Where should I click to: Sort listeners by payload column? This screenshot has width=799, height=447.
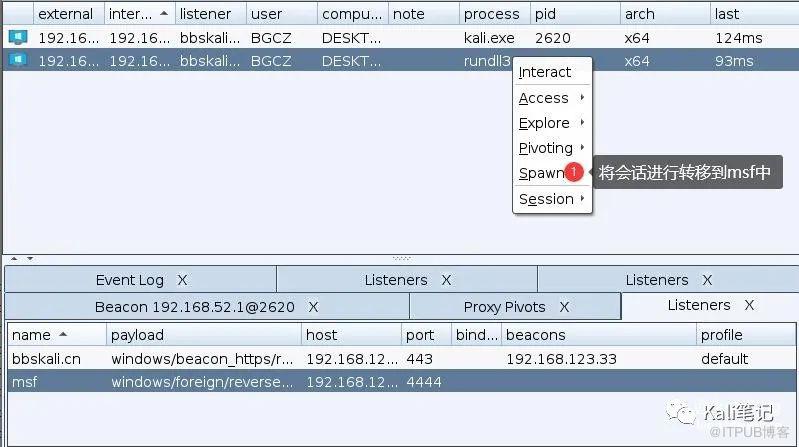click(x=204, y=335)
